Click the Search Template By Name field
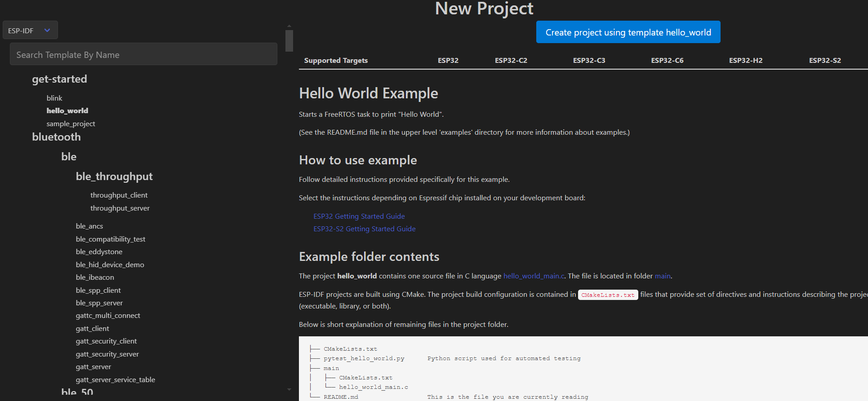 click(143, 55)
